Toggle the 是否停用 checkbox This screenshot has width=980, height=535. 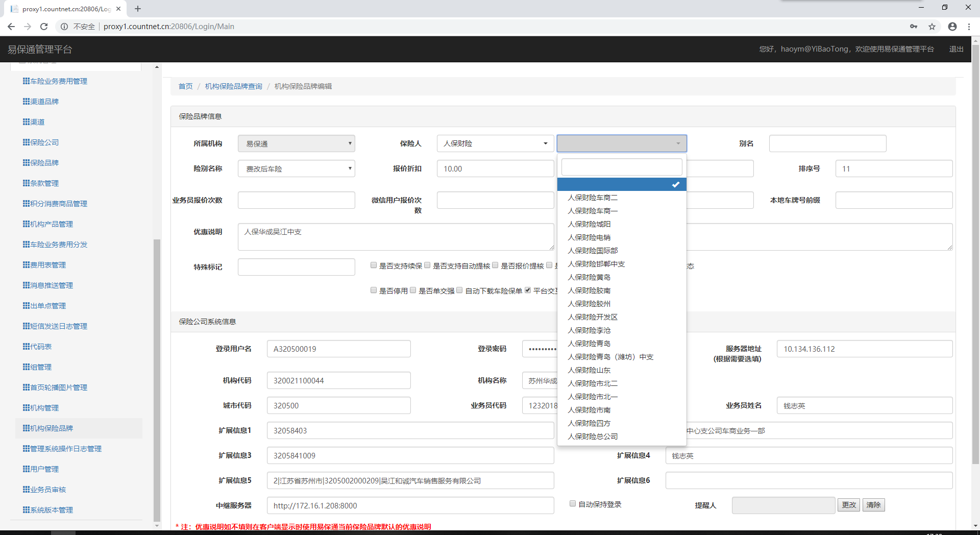374,290
